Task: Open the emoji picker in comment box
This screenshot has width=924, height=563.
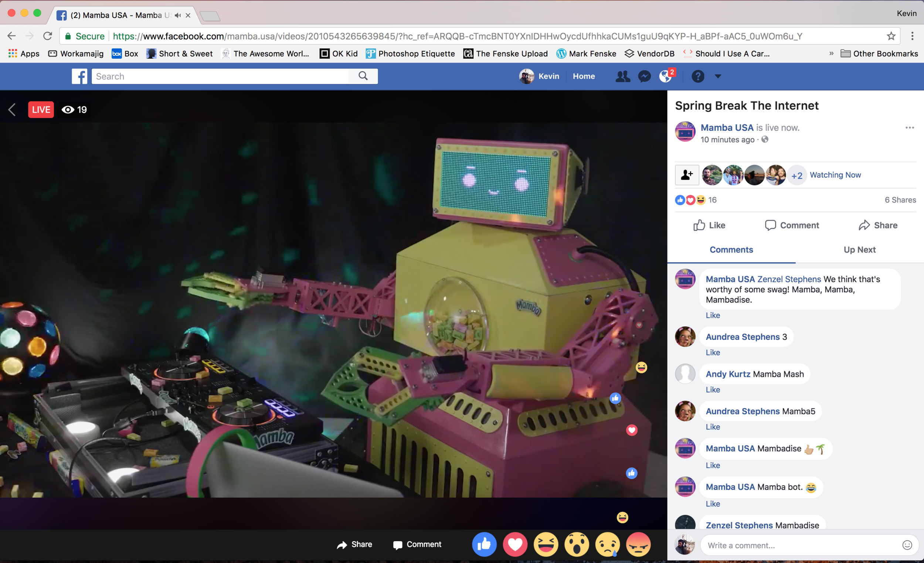Action: [x=907, y=545]
